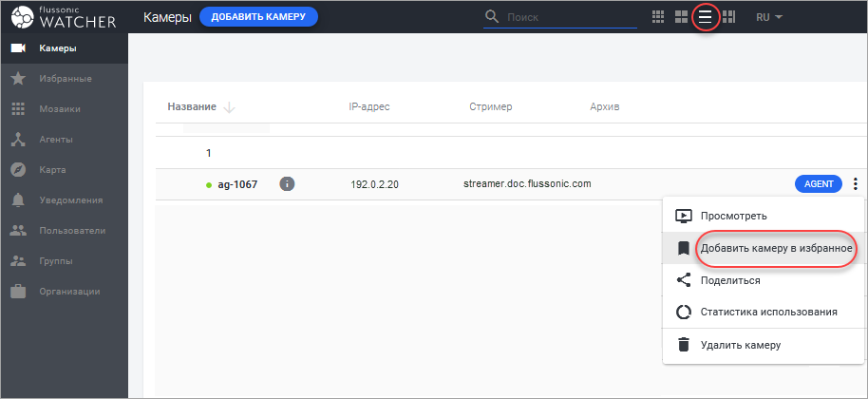Select Поделиться in the context menu
This screenshot has height=399, width=868.
pos(729,280)
